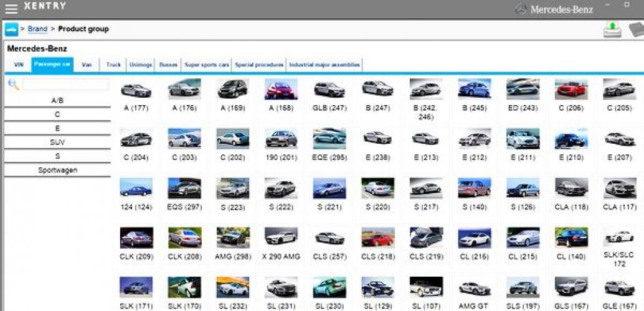Filter by S class category
The width and height of the screenshot is (644, 311).
tap(57, 156)
